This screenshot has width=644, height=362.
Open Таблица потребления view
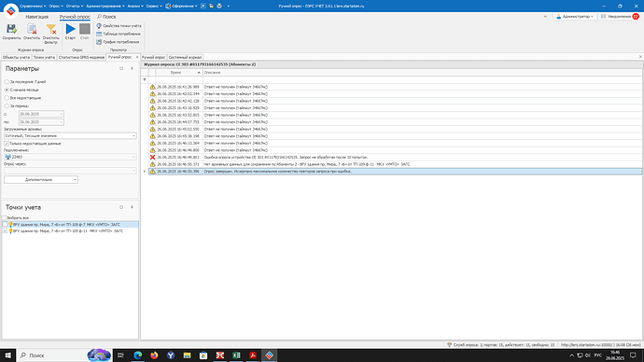click(x=119, y=35)
